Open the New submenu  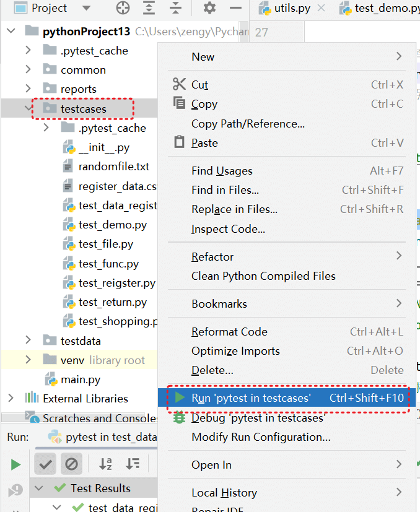point(287,57)
